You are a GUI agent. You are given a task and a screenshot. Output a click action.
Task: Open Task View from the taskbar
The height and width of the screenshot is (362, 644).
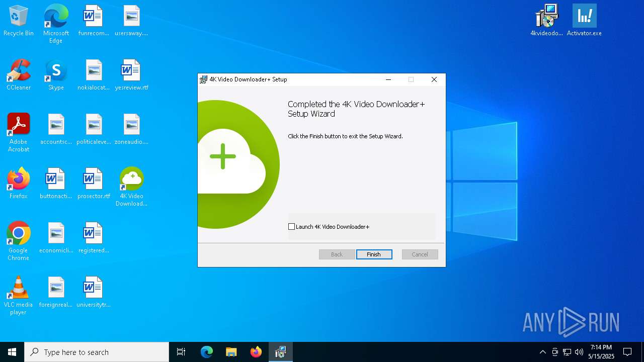pos(181,352)
